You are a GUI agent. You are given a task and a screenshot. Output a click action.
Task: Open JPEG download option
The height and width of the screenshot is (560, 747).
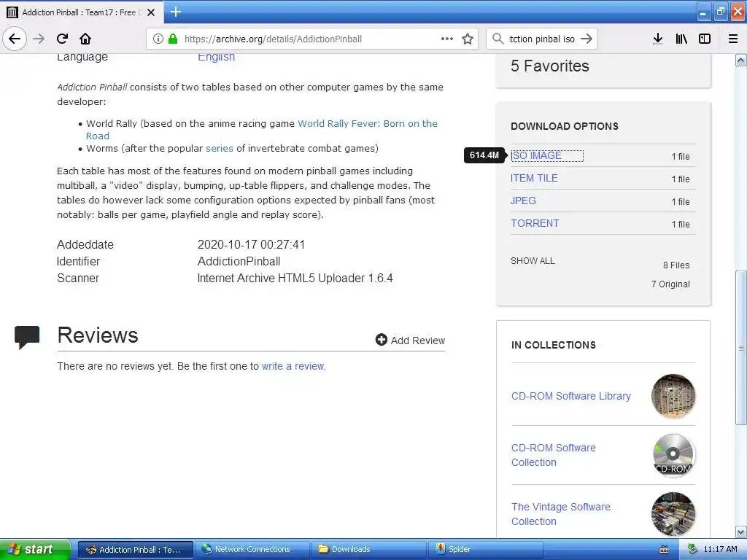click(523, 201)
